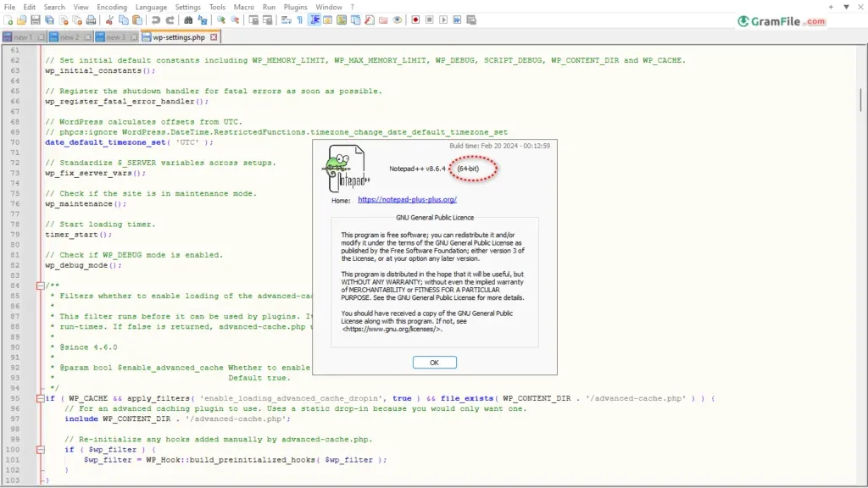Open the Replace dialog icon

click(x=203, y=20)
